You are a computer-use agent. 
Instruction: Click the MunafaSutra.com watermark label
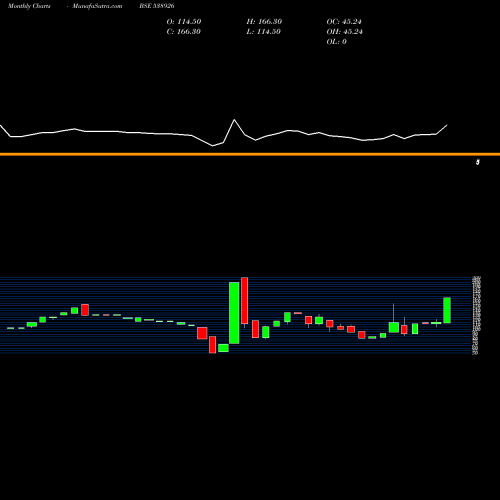(x=97, y=6)
